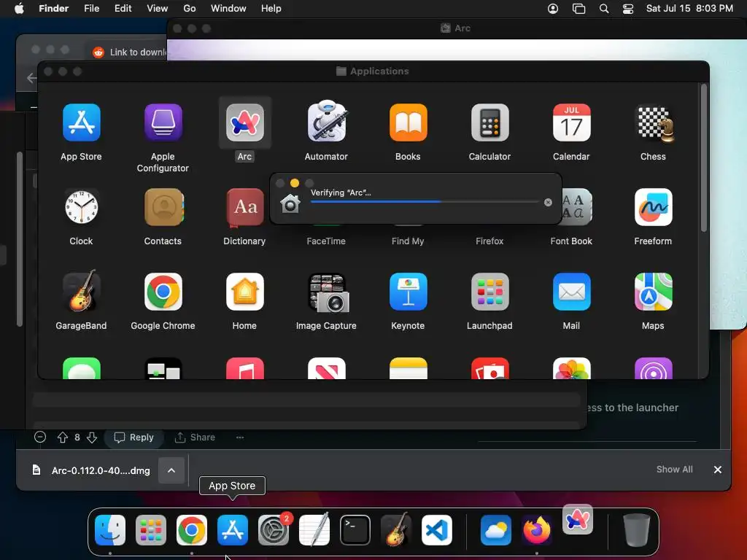Launch the Calculator app icon
747x560 pixels.
tap(489, 122)
